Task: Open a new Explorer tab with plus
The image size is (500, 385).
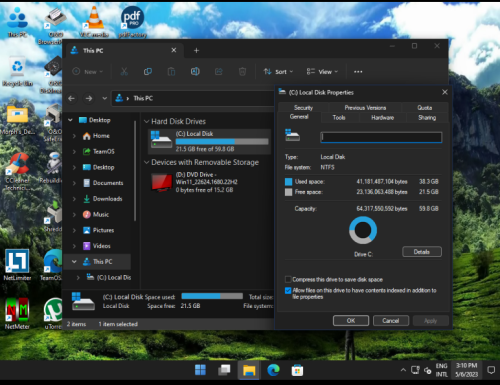Action: tap(196, 50)
